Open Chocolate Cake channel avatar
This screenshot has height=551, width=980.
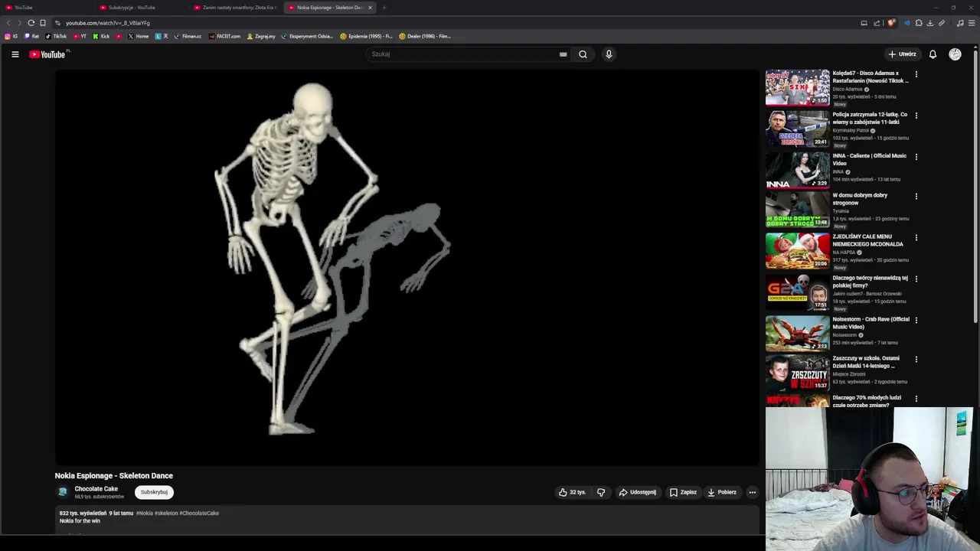click(x=63, y=492)
